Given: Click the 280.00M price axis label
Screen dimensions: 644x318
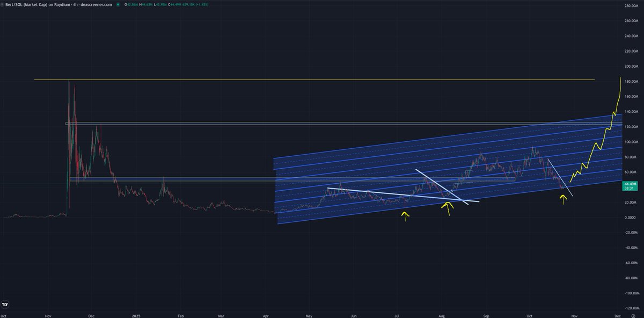Looking at the screenshot, I should [630, 6].
